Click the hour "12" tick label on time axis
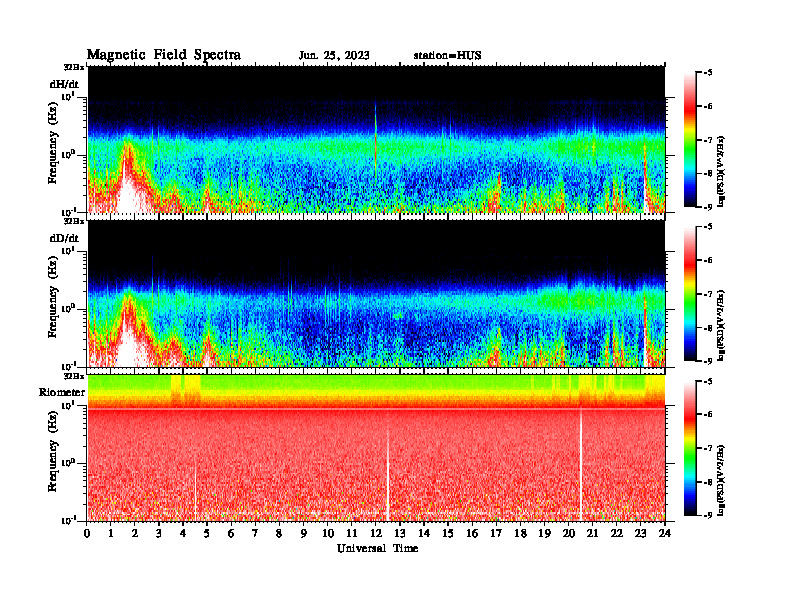The image size is (792, 612). (x=376, y=534)
